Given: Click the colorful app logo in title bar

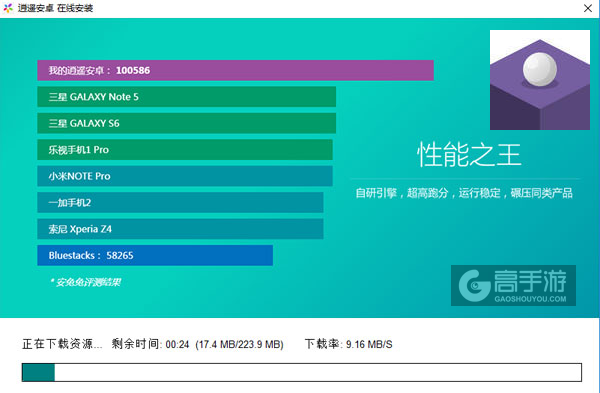Looking at the screenshot, I should pos(8,8).
